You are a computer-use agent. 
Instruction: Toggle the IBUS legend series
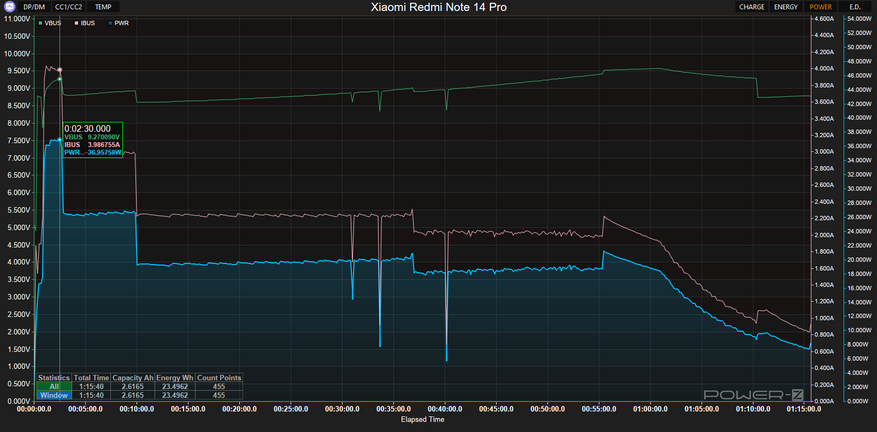(86, 24)
